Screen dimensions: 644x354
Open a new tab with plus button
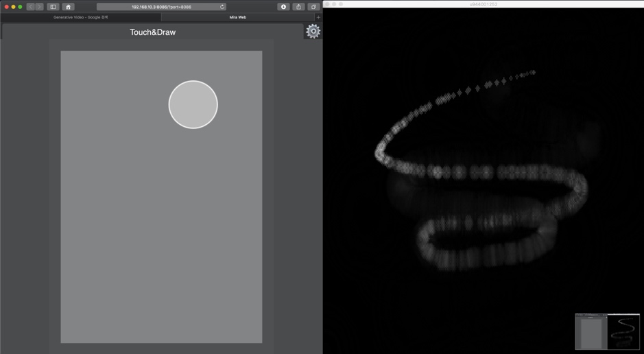click(x=318, y=17)
